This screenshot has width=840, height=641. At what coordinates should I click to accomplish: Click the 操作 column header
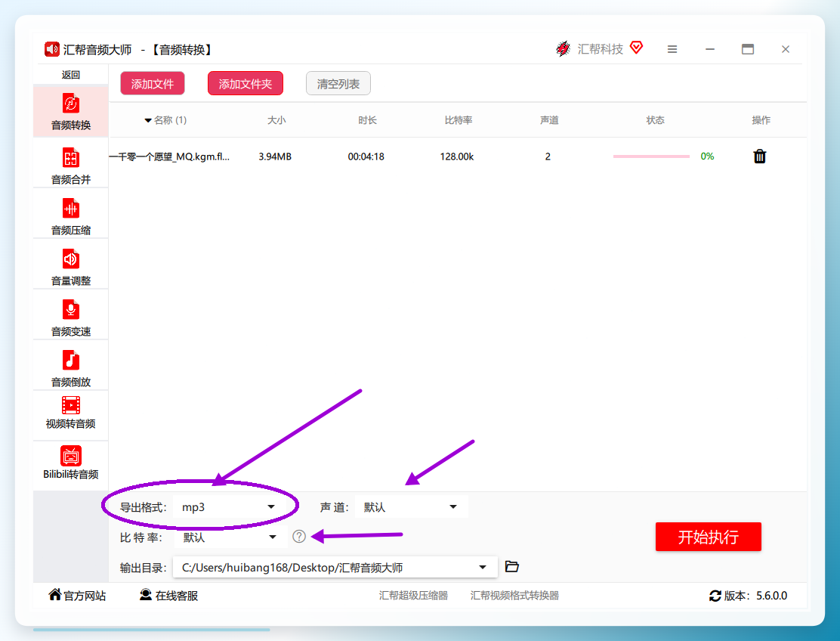[761, 120]
